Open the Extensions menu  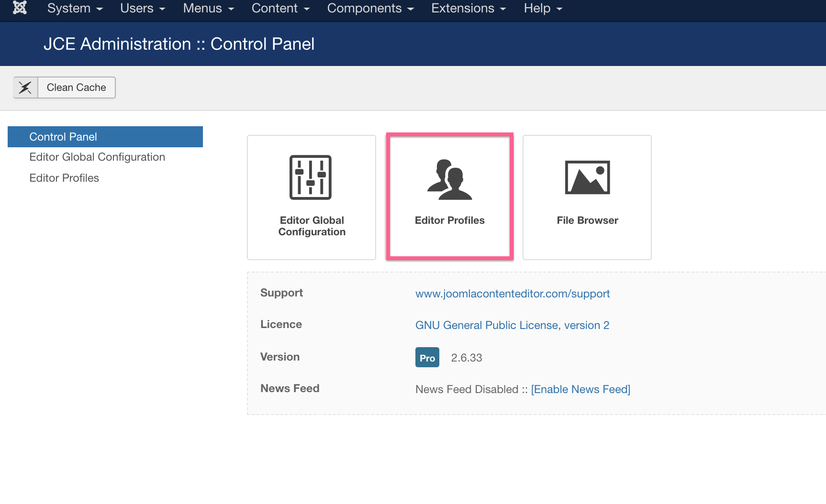tap(469, 8)
